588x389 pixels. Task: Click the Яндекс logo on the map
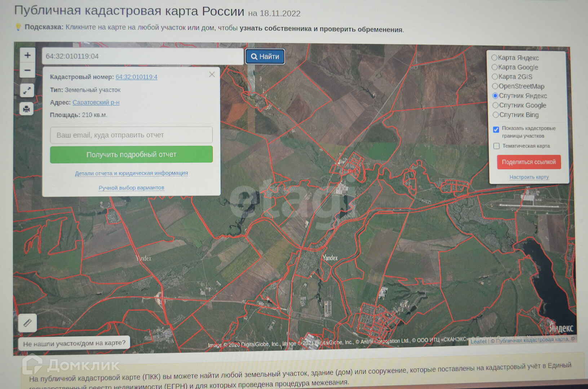tap(561, 328)
